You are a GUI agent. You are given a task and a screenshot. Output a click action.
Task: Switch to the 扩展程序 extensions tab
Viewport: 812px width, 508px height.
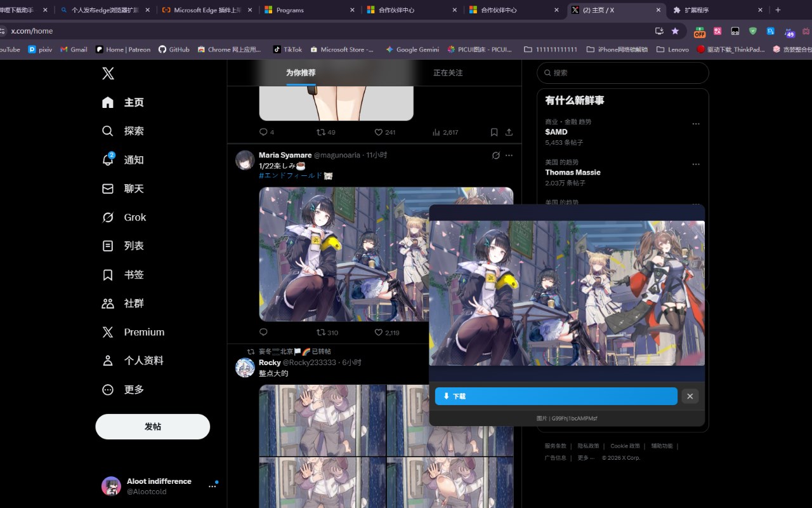coord(718,10)
